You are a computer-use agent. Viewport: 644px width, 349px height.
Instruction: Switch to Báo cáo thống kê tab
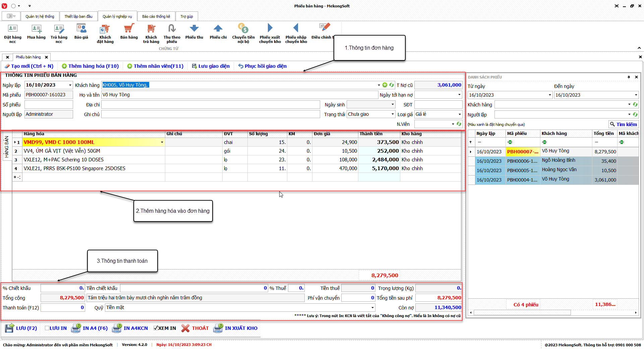(156, 16)
